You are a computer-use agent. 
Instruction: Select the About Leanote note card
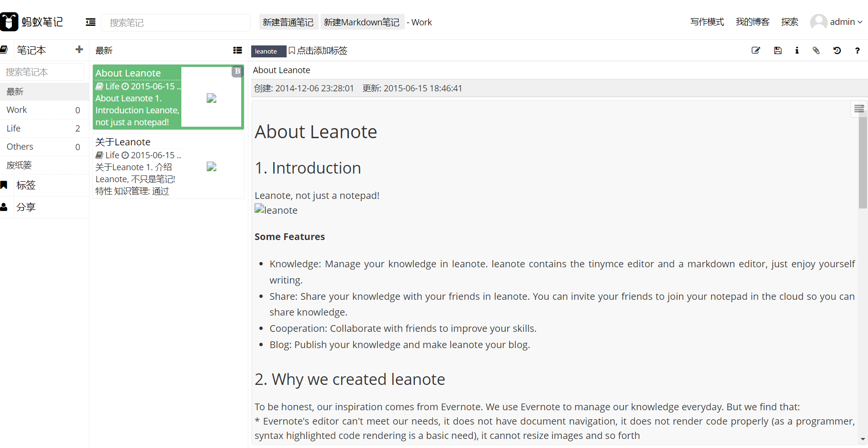pyautogui.click(x=168, y=97)
